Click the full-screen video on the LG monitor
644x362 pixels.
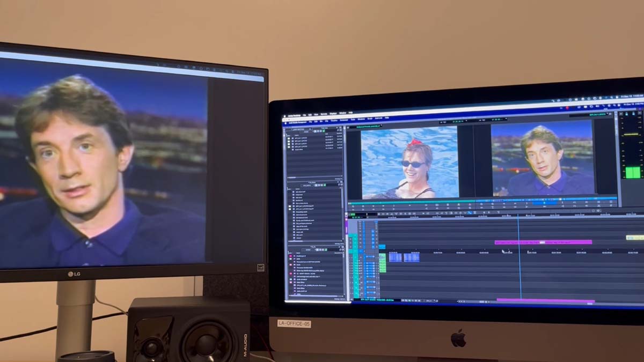[x=103, y=161]
